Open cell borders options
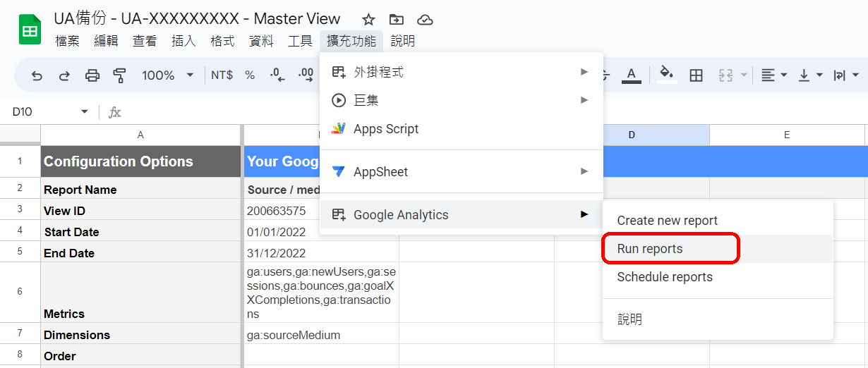868x368 pixels. click(696, 75)
